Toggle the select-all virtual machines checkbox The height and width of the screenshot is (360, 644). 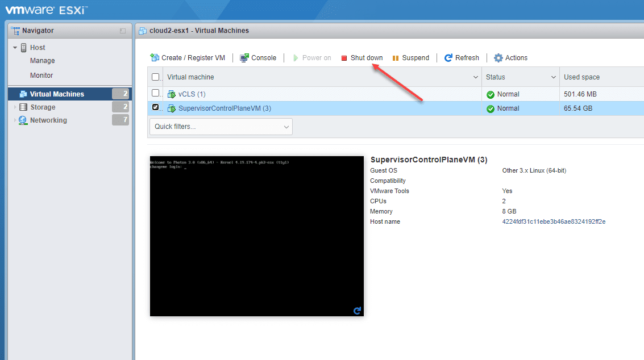pos(156,77)
